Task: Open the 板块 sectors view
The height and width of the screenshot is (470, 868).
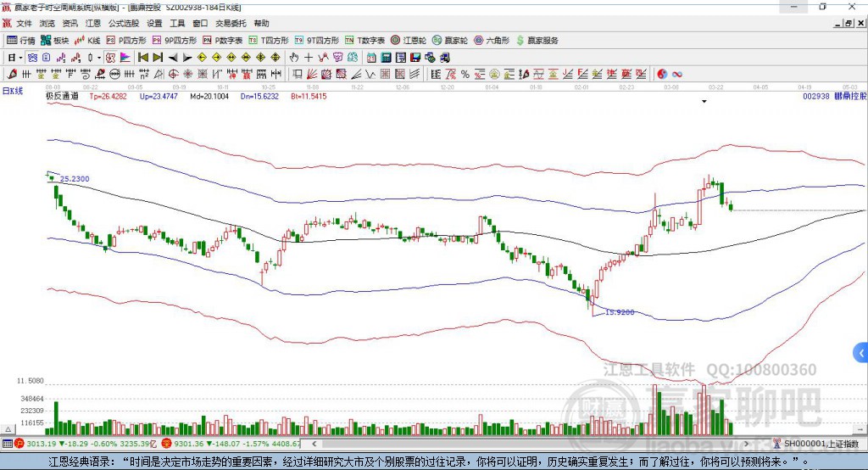Action: 54,41
